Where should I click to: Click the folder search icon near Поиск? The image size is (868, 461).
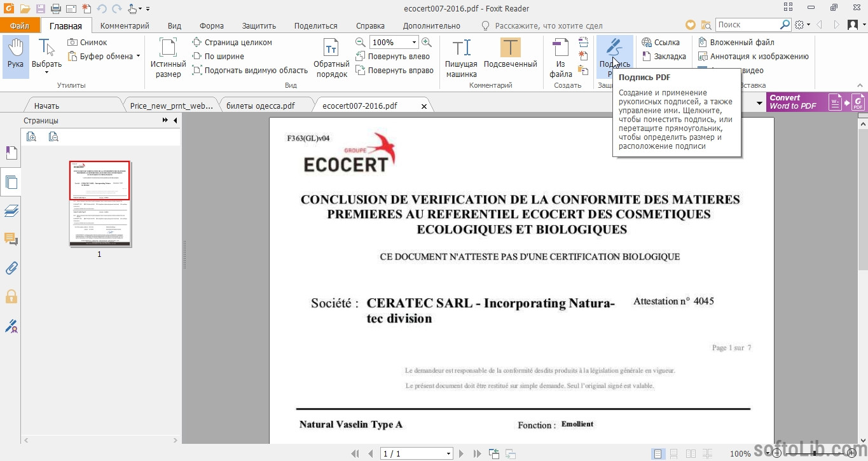(706, 25)
